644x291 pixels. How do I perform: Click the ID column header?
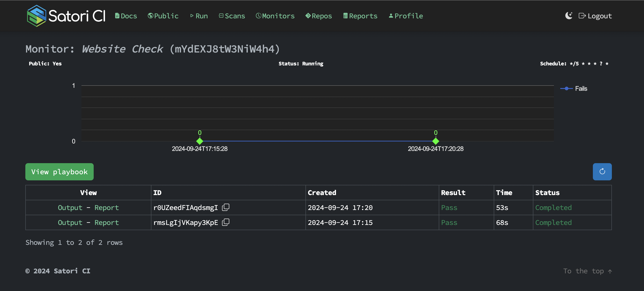point(228,193)
